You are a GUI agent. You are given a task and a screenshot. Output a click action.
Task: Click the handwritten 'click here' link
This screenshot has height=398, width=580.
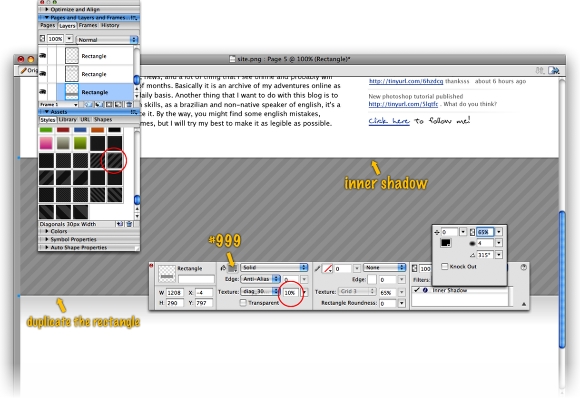(389, 121)
